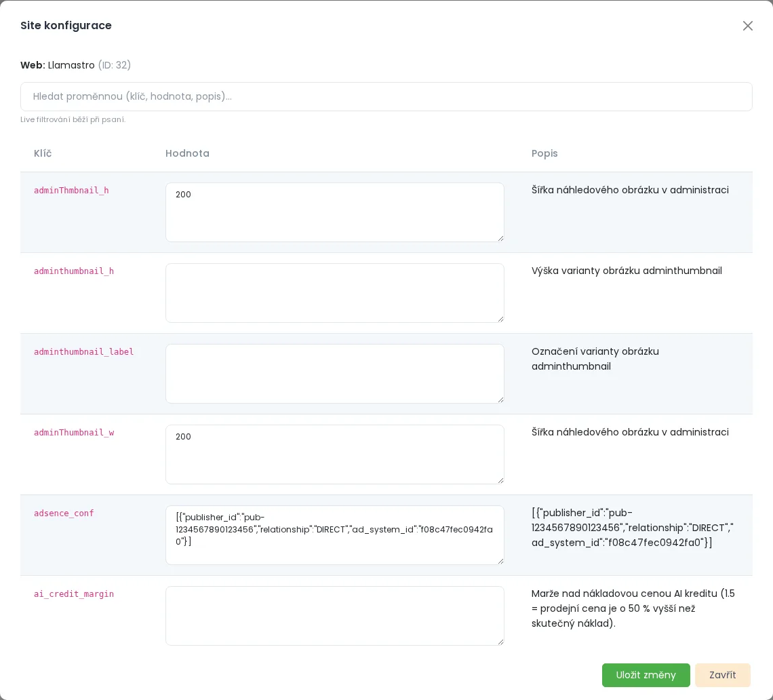Select the adsence_conf key text
The width and height of the screenshot is (773, 700).
[x=64, y=513]
